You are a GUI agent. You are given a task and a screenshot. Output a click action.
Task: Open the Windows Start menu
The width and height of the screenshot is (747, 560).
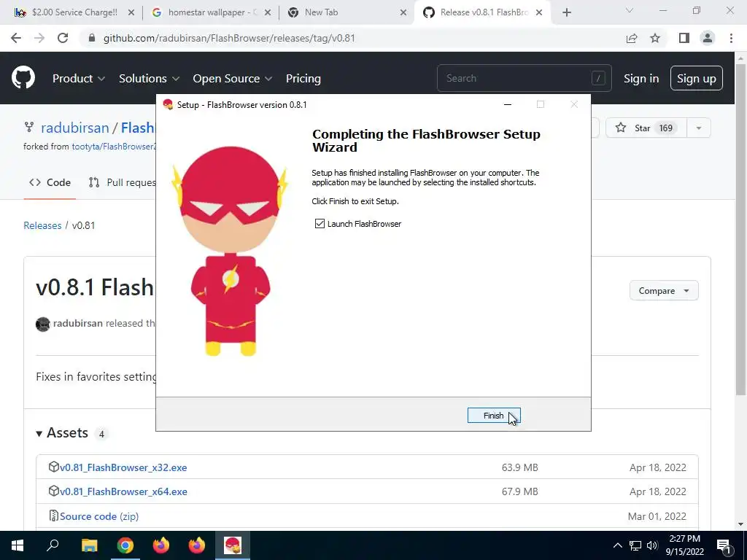(x=18, y=545)
